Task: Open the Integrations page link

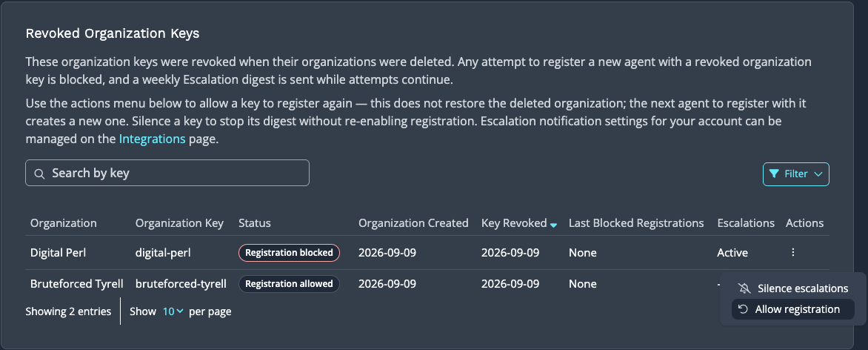Action: point(153,139)
